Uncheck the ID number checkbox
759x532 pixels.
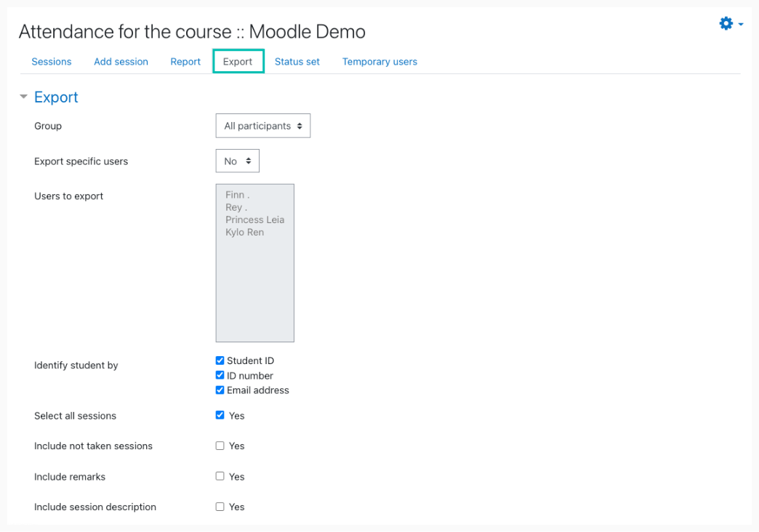[x=220, y=376]
